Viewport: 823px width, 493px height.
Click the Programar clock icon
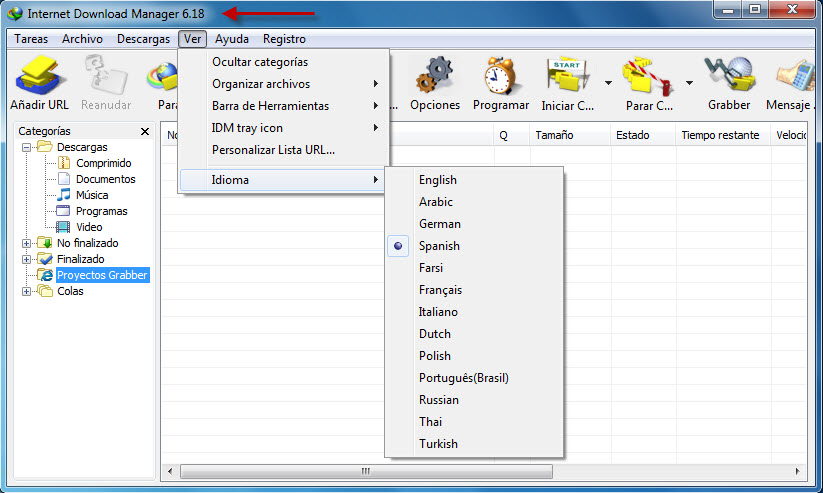coord(500,75)
